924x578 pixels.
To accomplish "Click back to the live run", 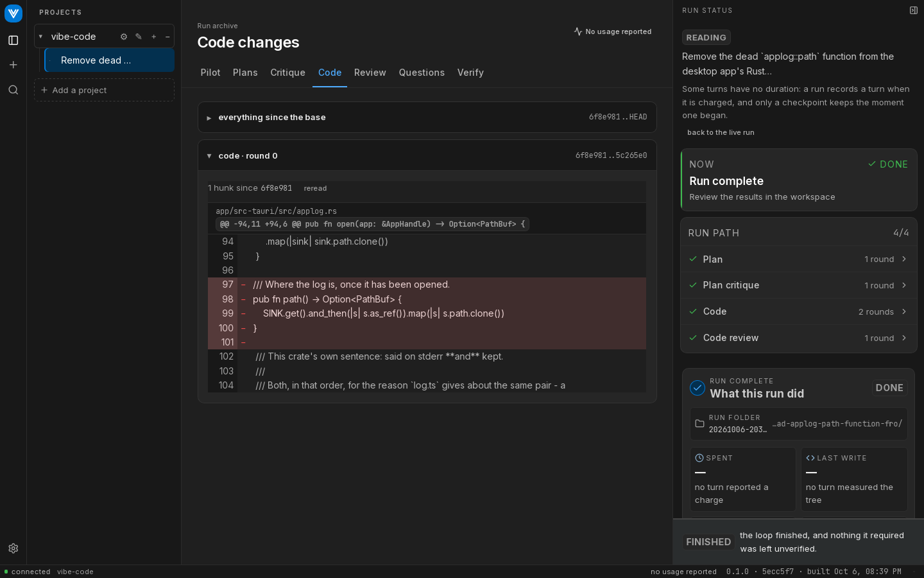I will pyautogui.click(x=721, y=132).
